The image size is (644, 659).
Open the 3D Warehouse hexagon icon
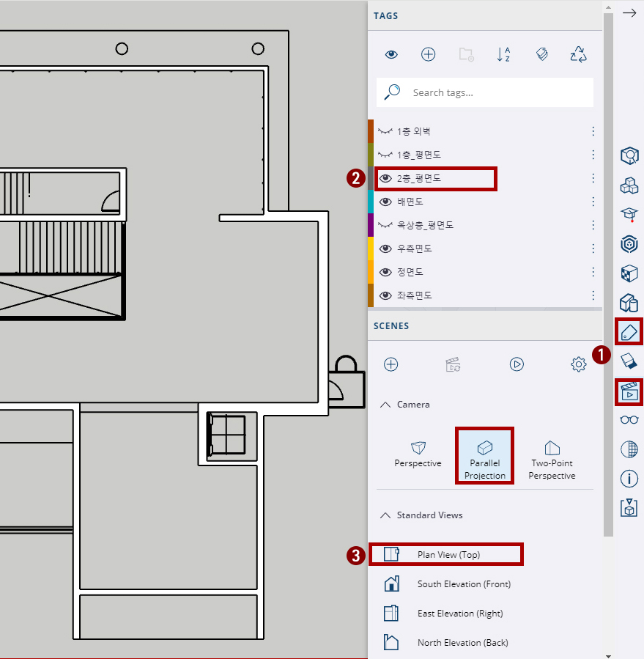pos(629,244)
